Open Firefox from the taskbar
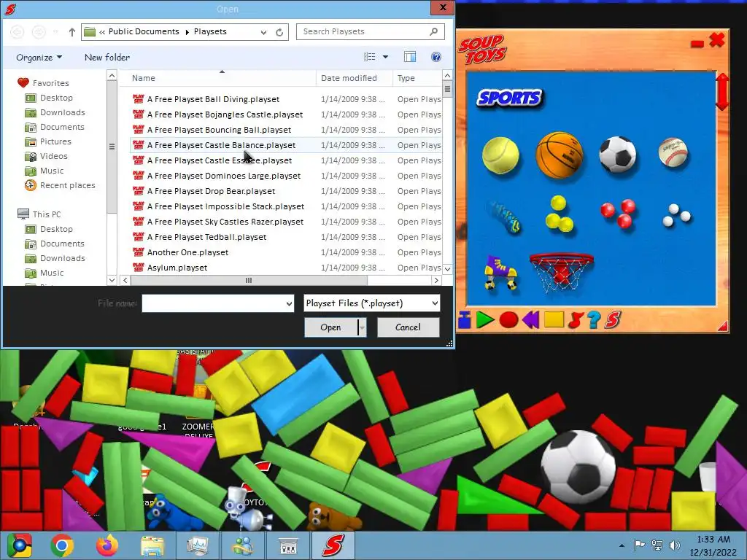Viewport: 747px width, 560px height. point(107,545)
